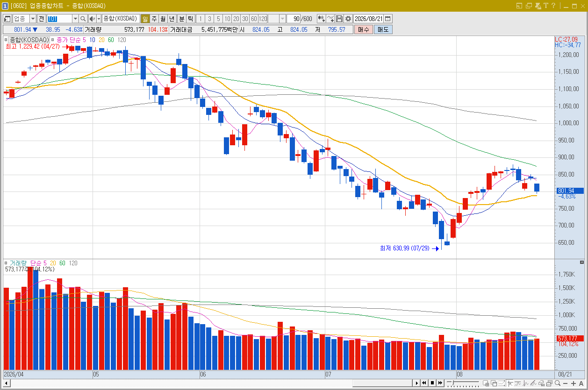This screenshot has height=390, width=588.
Task: Save the chart with the floppy disk icon
Action: point(339,19)
